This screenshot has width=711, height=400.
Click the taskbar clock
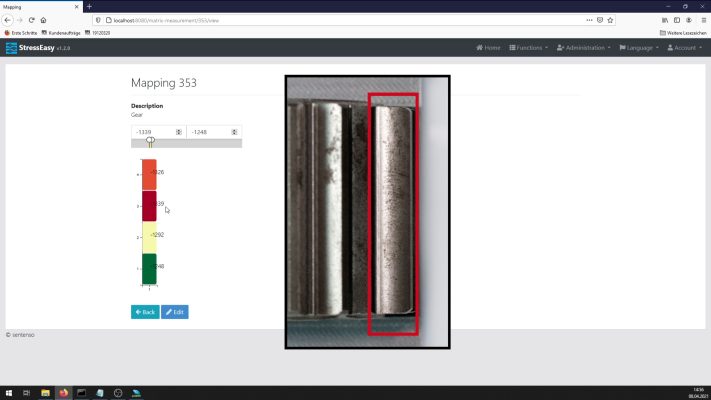tap(698, 393)
